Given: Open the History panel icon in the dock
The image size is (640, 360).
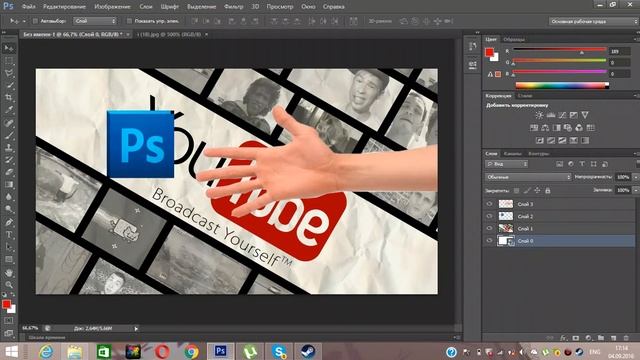Looking at the screenshot, I should [473, 47].
